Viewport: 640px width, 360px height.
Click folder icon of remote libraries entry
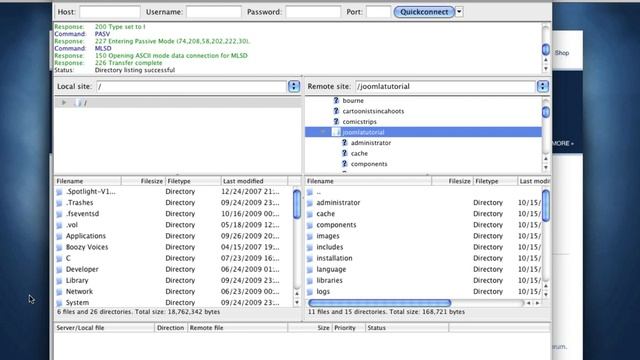pos(310,281)
